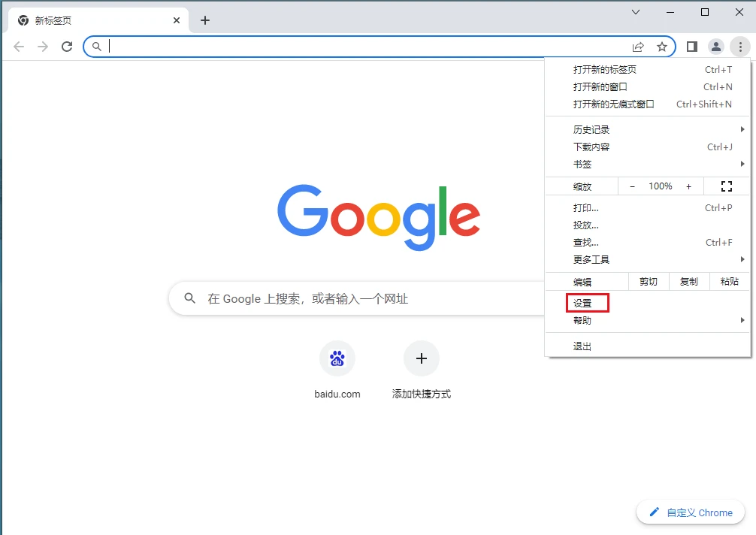Close the 新标签页 tab

[177, 20]
